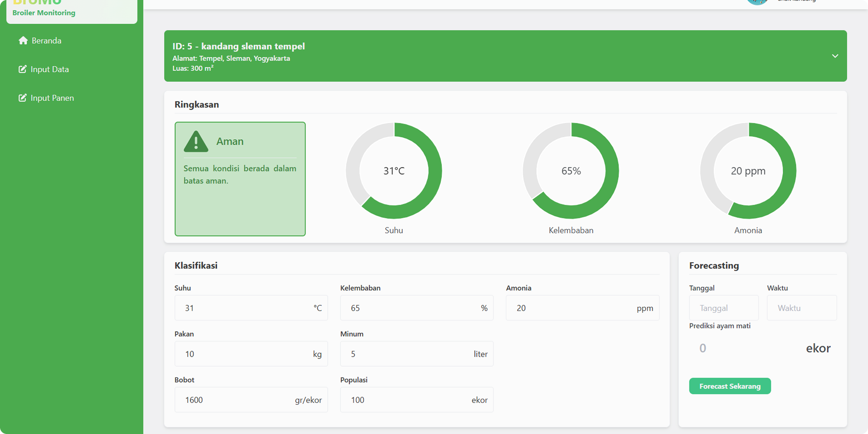Click the 'ID: 5 - kandang sleman tempel' title
Image resolution: width=868 pixels, height=434 pixels.
click(x=239, y=46)
